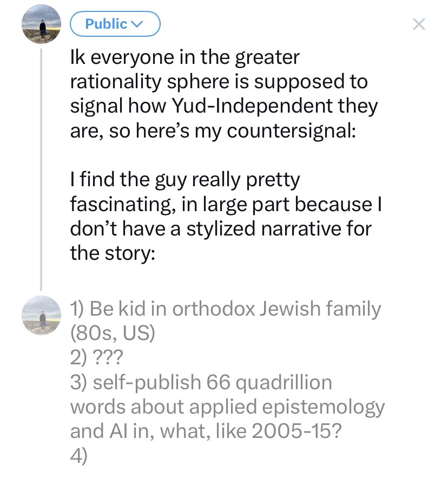Close the tweet composer with the X
Image resolution: width=448 pixels, height=478 pixels.
point(419,24)
